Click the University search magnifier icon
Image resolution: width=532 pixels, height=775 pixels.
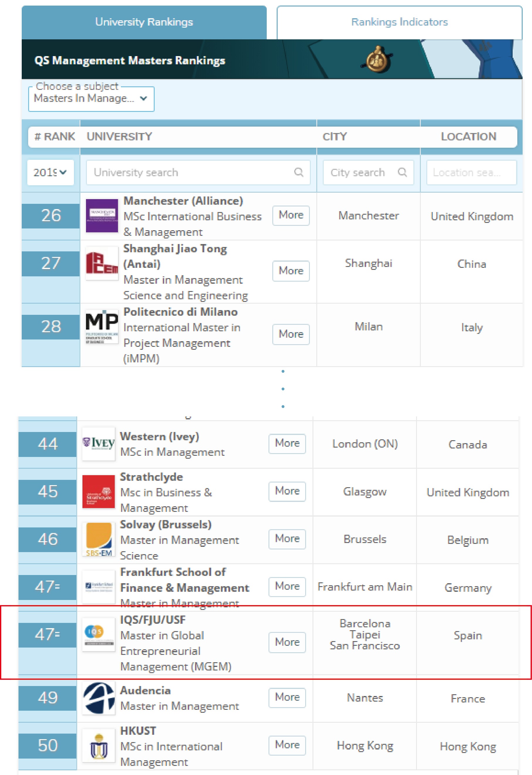tap(299, 172)
